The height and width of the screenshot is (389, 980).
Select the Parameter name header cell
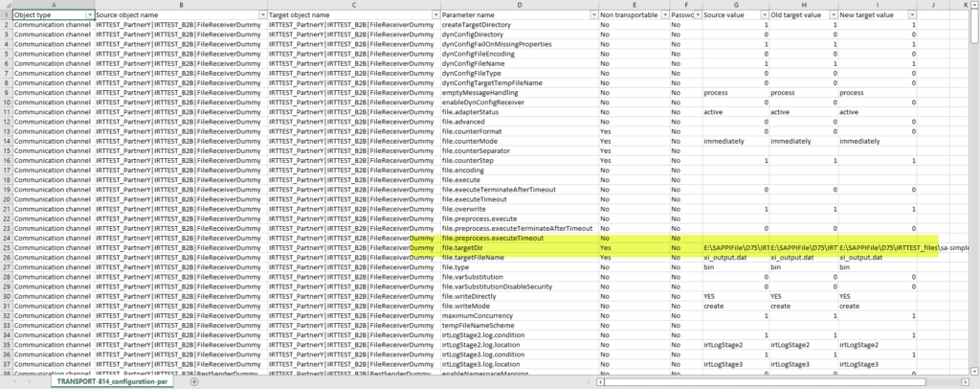[520, 14]
